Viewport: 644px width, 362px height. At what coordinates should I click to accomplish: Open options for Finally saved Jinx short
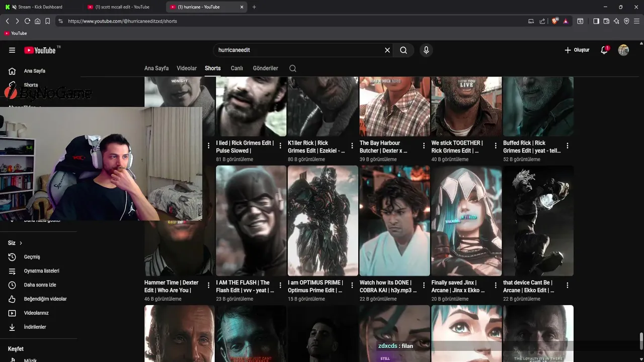[496, 285]
